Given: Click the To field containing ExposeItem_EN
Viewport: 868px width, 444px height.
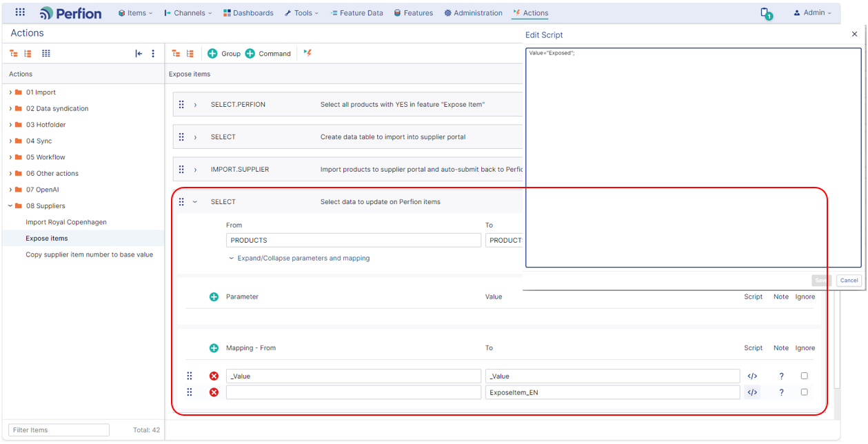Looking at the screenshot, I should coord(613,392).
